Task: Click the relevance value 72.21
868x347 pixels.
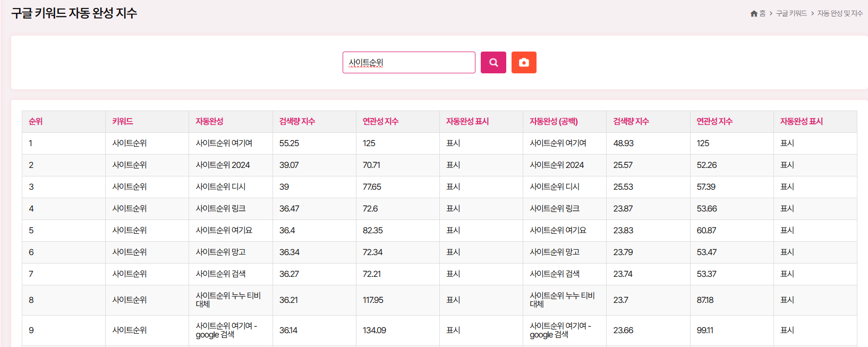Action: tap(372, 274)
